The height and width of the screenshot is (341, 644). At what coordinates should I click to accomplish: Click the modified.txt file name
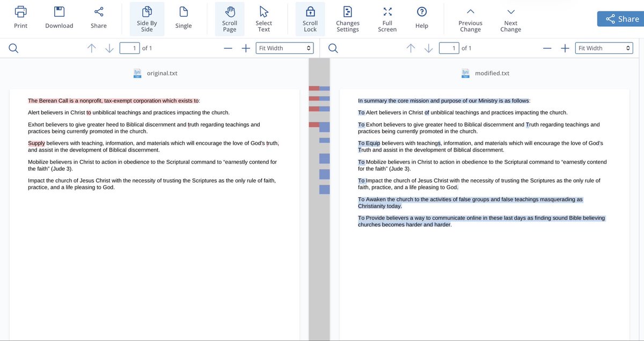click(492, 73)
